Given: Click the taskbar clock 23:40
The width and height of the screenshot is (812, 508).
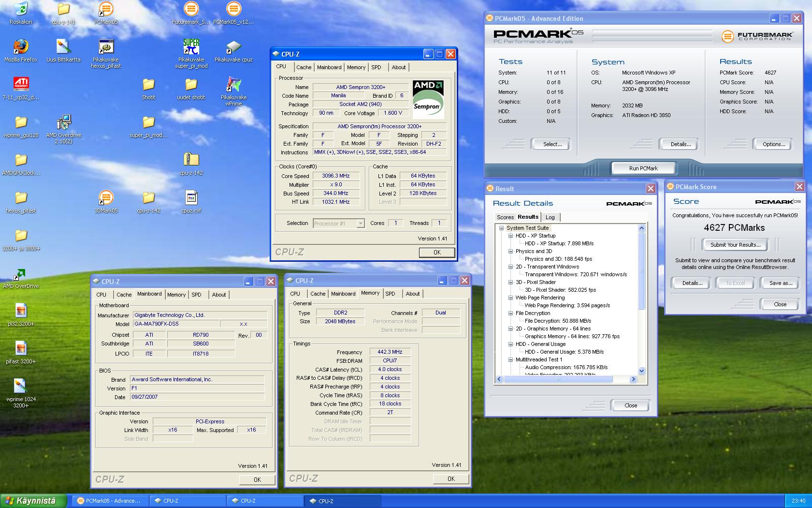Looking at the screenshot, I should (x=798, y=501).
